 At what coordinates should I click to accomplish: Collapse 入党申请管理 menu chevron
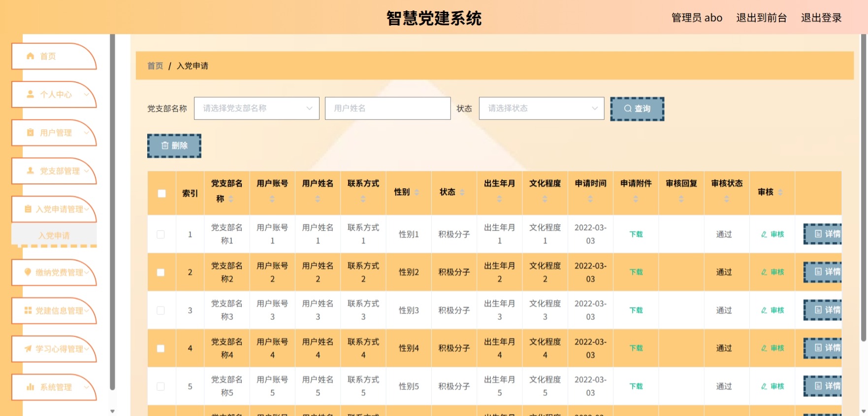[87, 209]
